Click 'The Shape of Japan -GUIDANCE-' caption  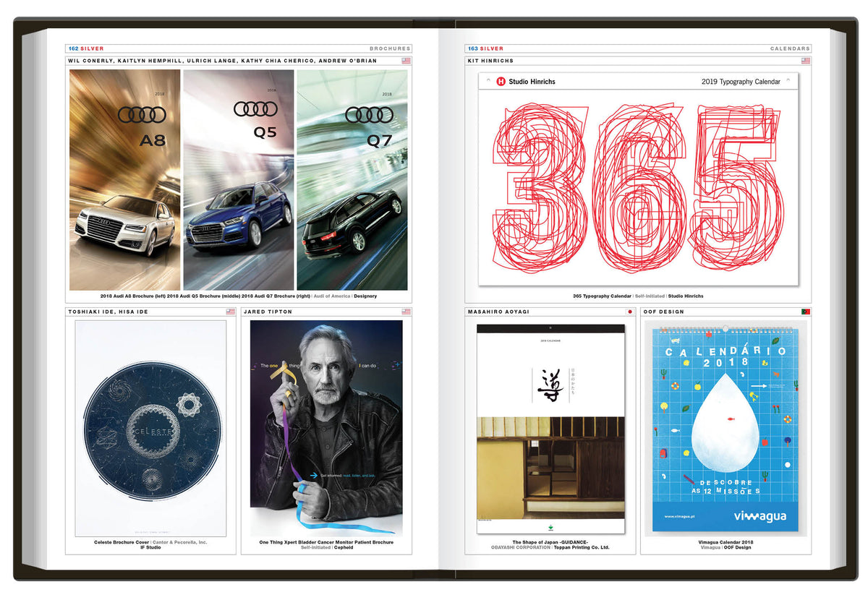coord(550,542)
